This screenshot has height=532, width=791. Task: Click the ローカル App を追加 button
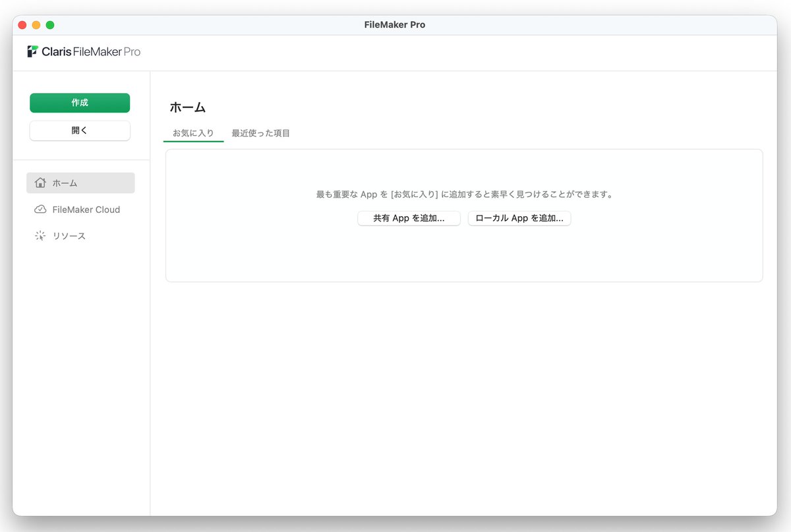point(519,218)
